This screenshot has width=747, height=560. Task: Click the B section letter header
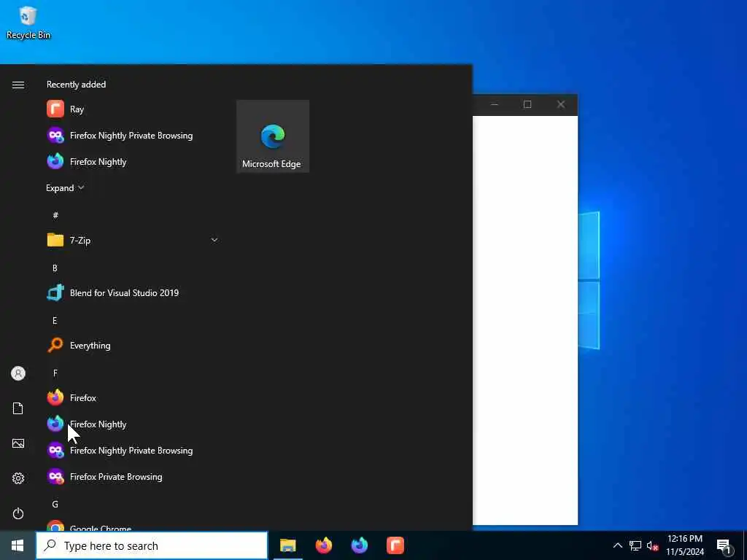tap(55, 268)
